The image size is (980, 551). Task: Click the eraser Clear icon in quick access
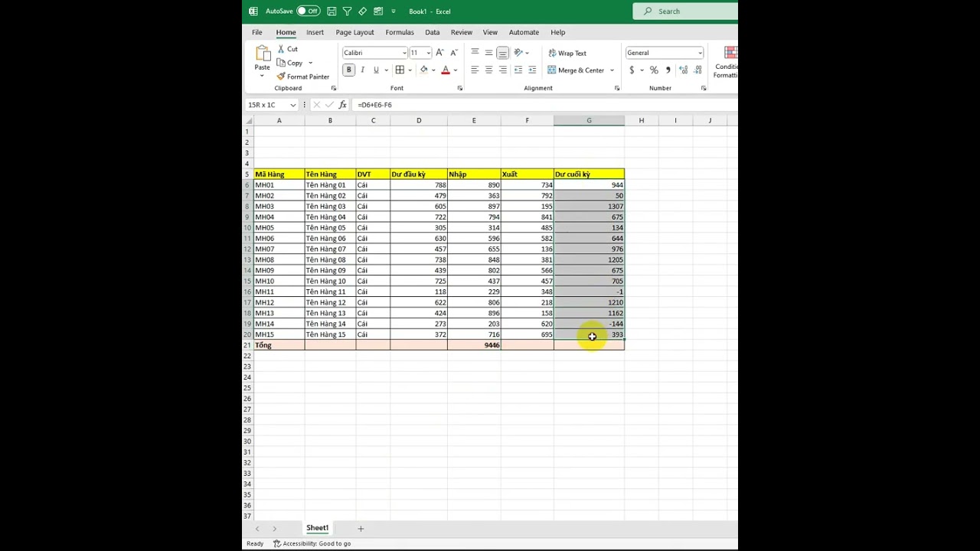(x=362, y=11)
